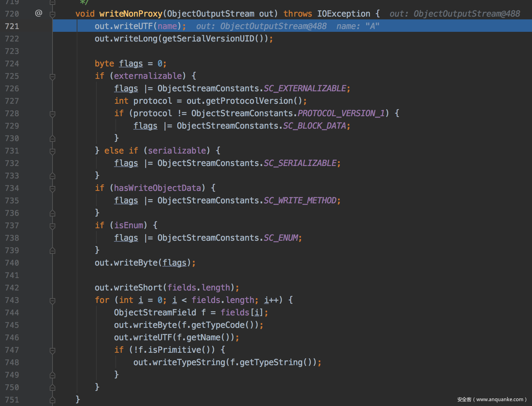Collapse the writeNonProxy method fold at line 720

[x=53, y=14]
